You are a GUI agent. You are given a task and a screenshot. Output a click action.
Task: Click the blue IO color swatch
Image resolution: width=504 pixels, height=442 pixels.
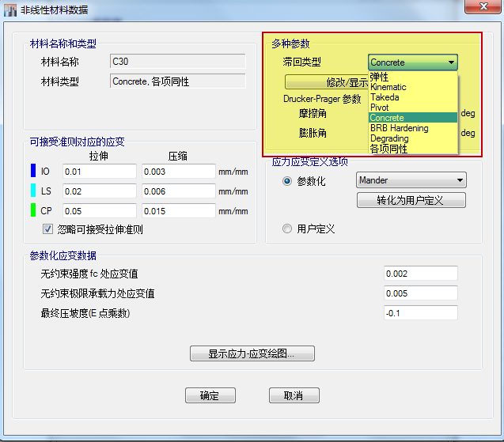[x=33, y=172]
